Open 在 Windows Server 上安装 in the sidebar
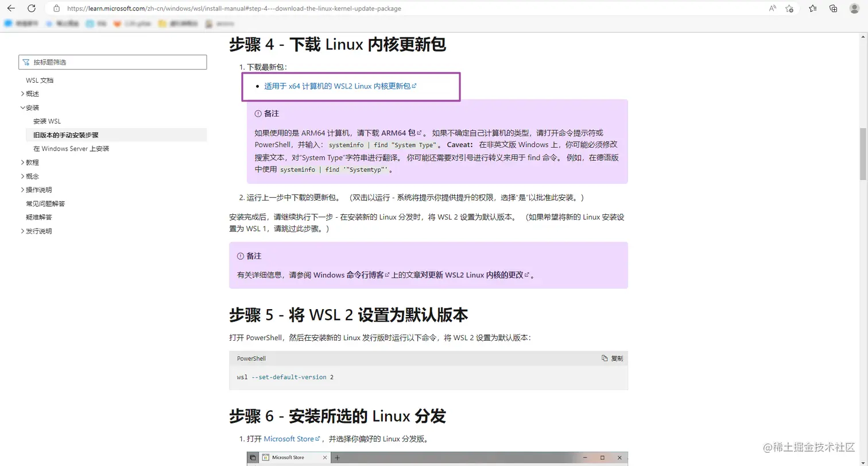This screenshot has height=466, width=868. (x=71, y=149)
